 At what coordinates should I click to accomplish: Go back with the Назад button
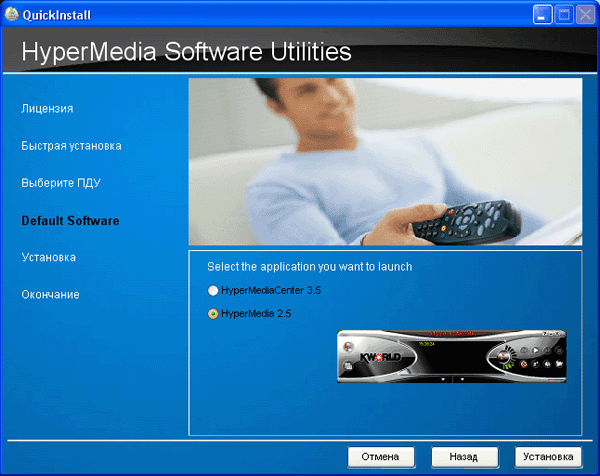pos(464,457)
